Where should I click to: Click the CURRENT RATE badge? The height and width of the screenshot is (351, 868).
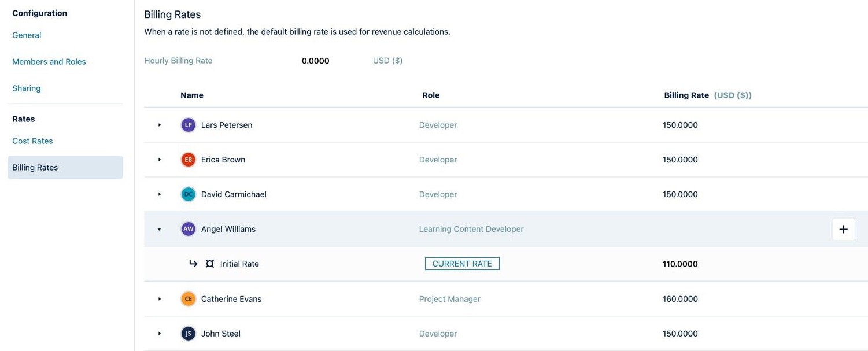(x=462, y=263)
